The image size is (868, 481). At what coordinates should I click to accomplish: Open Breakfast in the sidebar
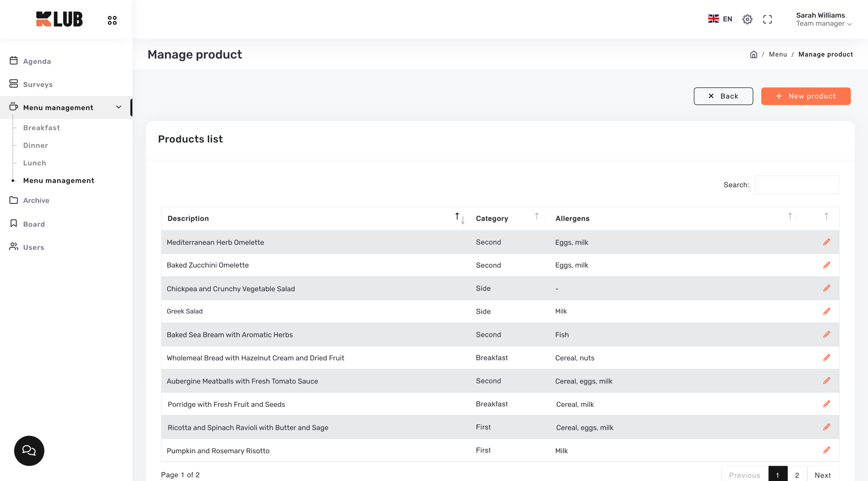(x=41, y=128)
